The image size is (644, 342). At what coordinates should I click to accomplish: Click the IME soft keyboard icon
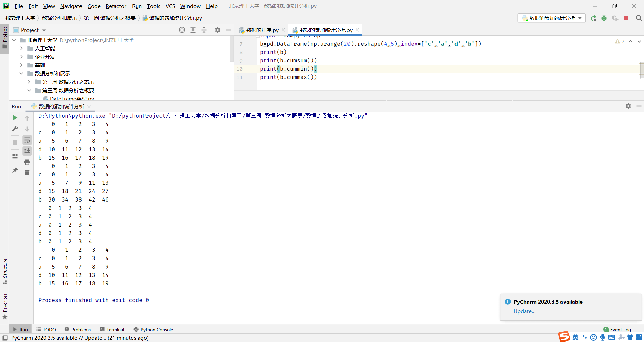coord(612,337)
